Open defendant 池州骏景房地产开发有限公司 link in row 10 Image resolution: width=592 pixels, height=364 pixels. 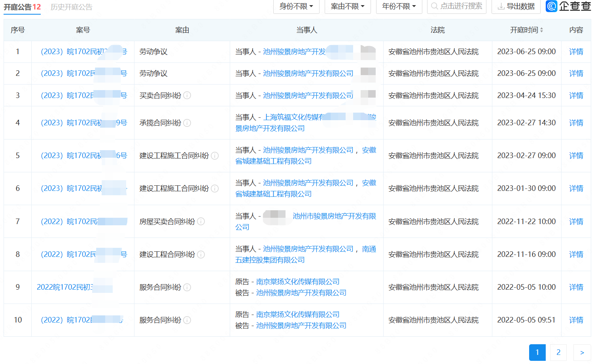tap(301, 326)
